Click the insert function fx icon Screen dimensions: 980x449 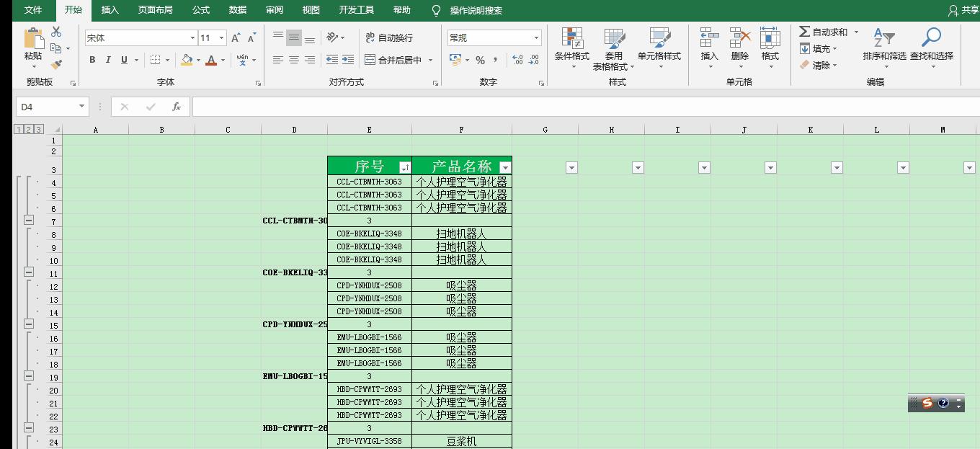[x=177, y=107]
